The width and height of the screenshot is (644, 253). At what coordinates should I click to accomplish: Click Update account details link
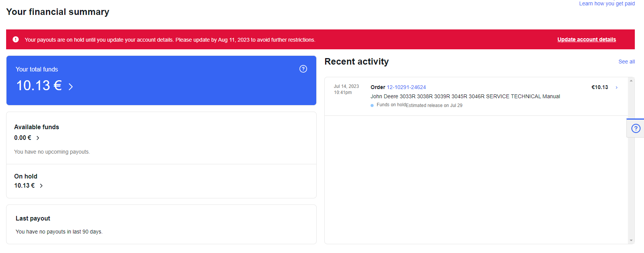coord(586,39)
